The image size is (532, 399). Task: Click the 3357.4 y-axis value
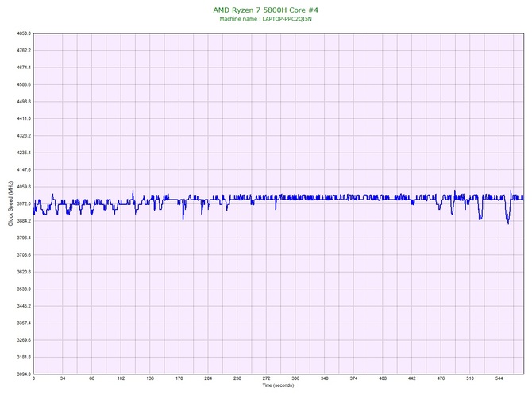pos(24,323)
